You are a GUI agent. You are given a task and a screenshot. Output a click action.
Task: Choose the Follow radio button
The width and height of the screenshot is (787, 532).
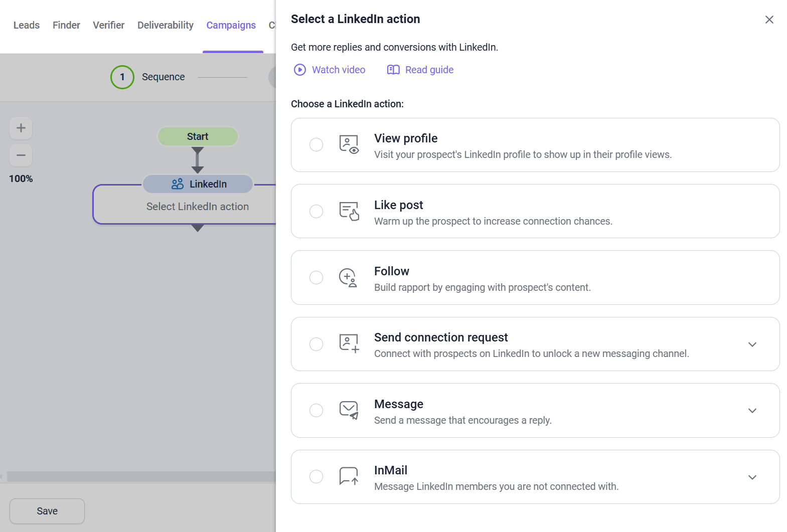click(316, 277)
